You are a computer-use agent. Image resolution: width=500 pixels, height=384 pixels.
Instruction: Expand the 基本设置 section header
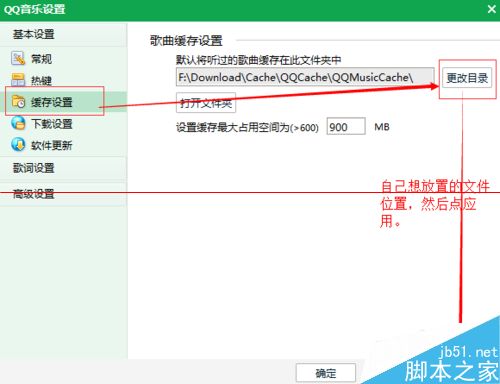tap(63, 34)
